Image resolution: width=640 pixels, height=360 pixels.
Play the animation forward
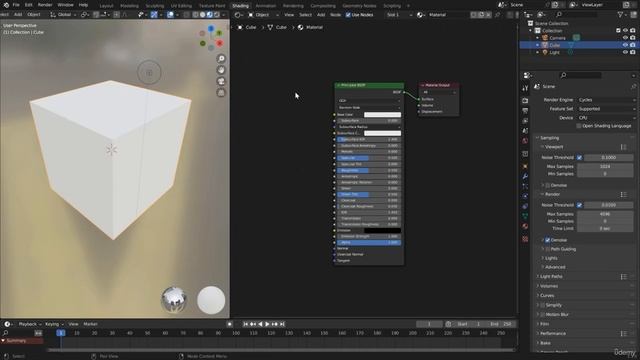pos(267,324)
